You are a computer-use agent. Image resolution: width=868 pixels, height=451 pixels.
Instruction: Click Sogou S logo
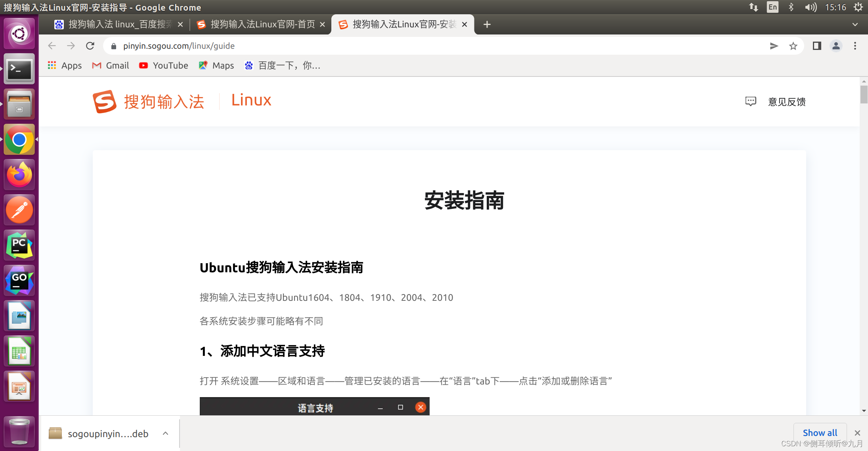pos(105,101)
